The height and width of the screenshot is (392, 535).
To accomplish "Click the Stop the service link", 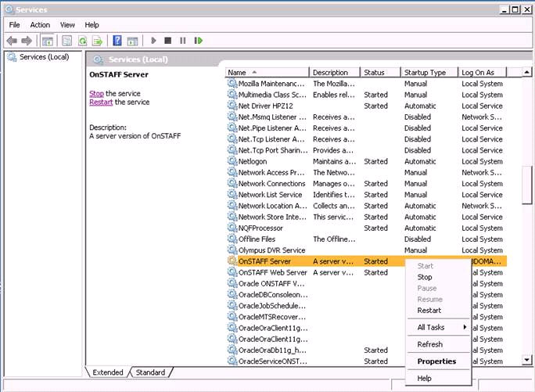I will click(96, 94).
